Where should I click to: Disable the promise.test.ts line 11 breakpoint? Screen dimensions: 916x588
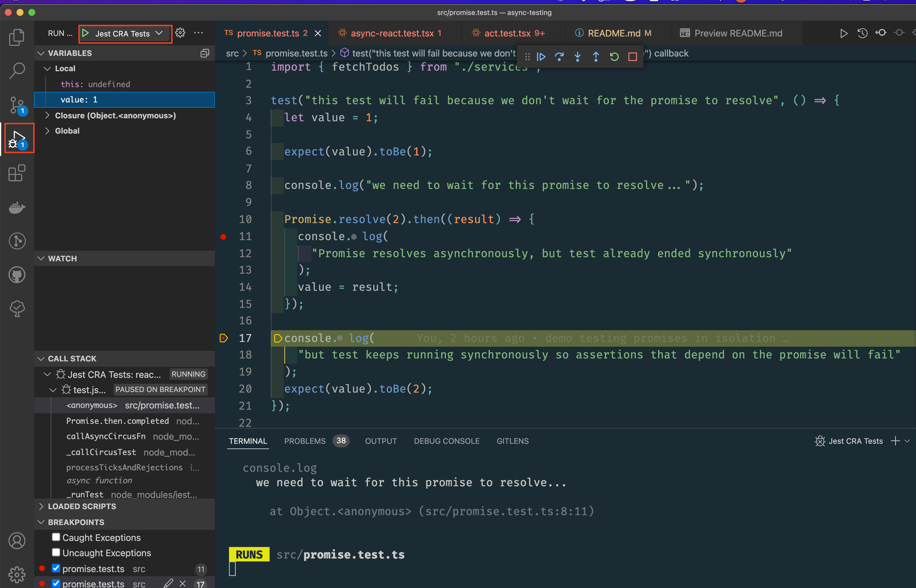click(x=56, y=568)
